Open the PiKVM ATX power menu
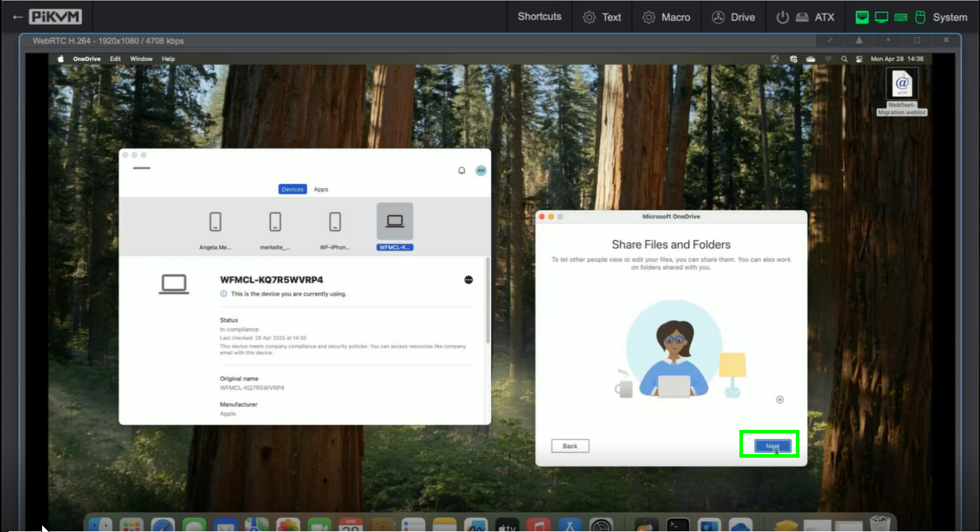This screenshot has width=980, height=532. coord(805,16)
